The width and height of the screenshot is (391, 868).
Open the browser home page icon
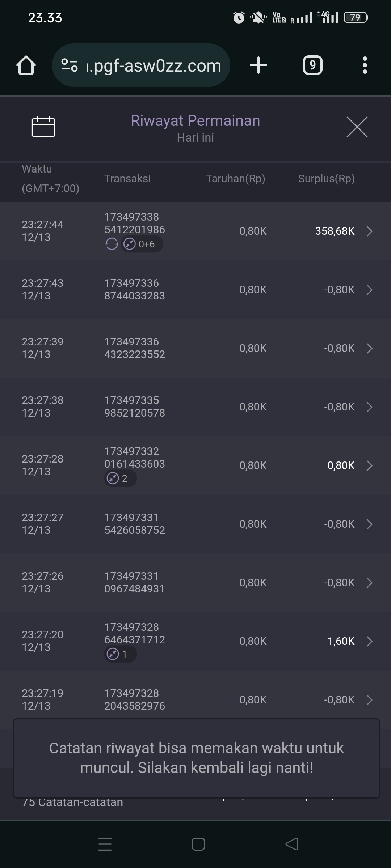pyautogui.click(x=26, y=65)
